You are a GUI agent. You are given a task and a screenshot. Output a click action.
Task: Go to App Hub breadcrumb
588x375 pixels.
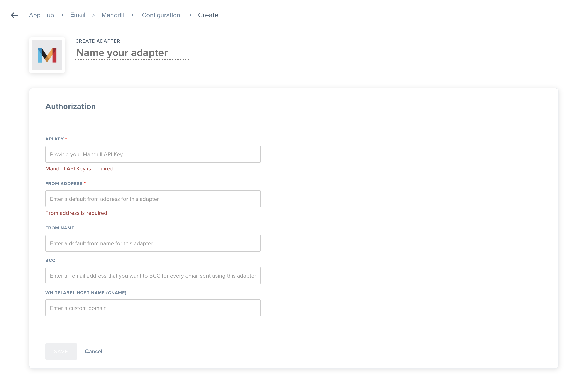tap(41, 15)
